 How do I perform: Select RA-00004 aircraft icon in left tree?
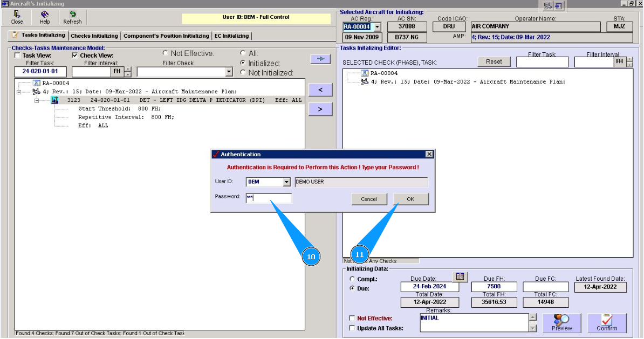coord(36,83)
